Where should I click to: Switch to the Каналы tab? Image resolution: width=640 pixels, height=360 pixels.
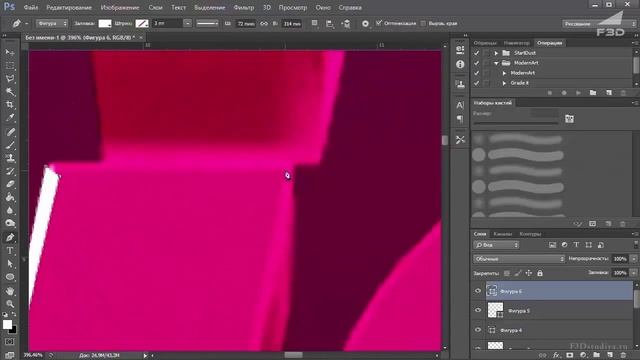(502, 234)
